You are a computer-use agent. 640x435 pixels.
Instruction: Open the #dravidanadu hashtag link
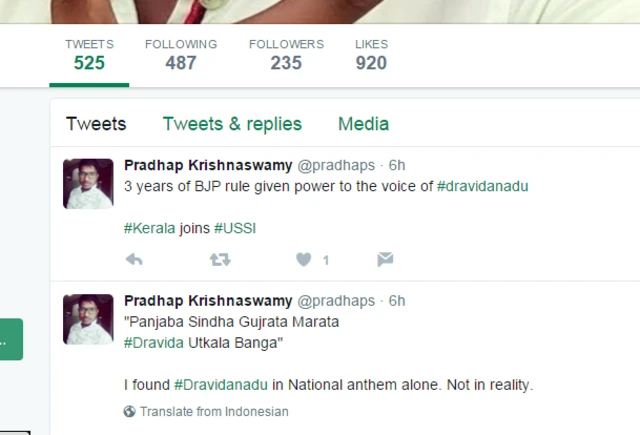tap(482, 186)
